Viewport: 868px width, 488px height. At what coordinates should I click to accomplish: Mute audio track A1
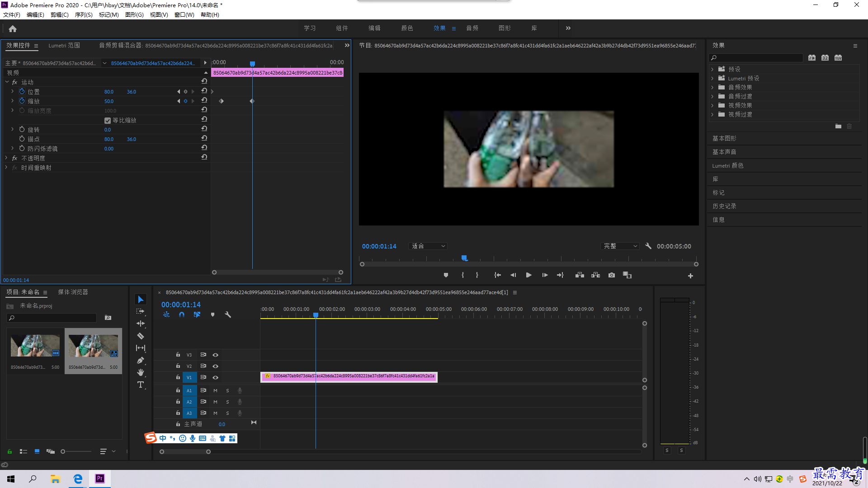click(215, 390)
